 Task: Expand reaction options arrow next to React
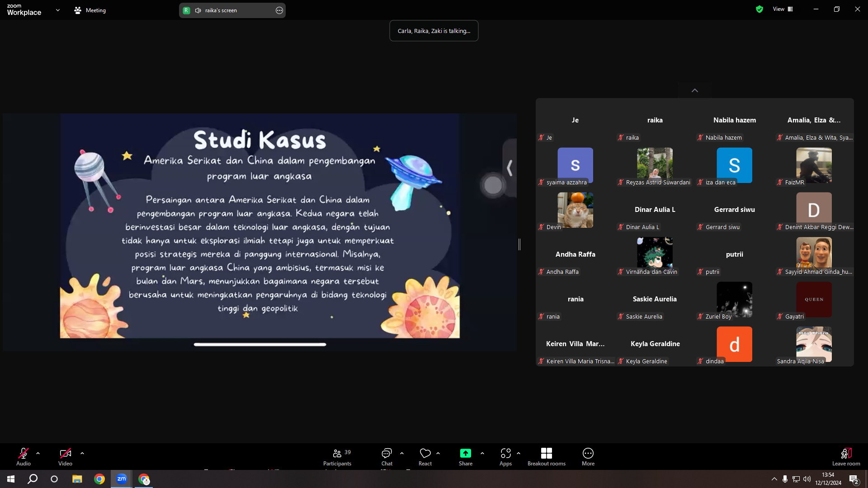tap(438, 453)
